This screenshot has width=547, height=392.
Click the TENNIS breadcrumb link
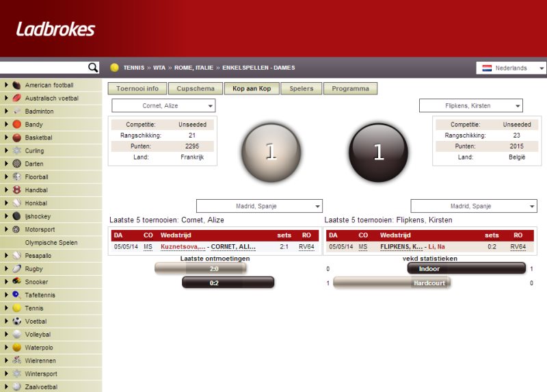coord(133,68)
